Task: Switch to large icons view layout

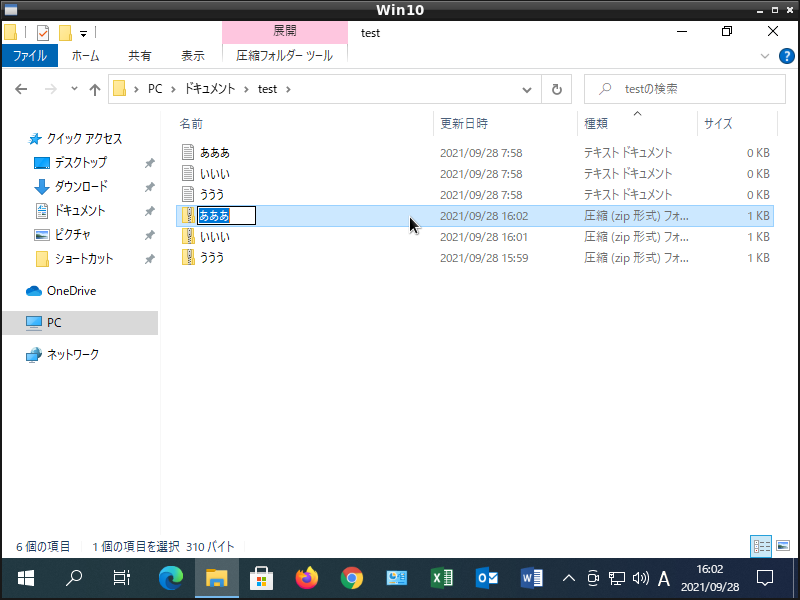Action: [783, 546]
